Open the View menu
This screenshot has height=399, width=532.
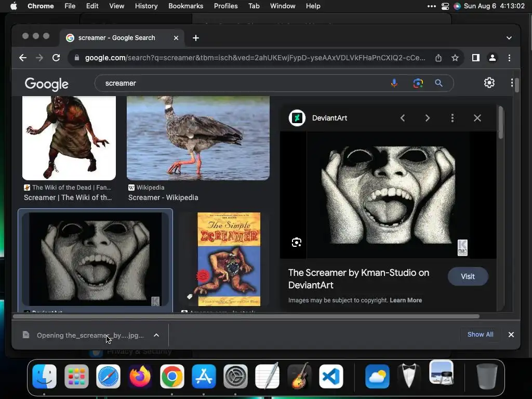pyautogui.click(x=116, y=6)
